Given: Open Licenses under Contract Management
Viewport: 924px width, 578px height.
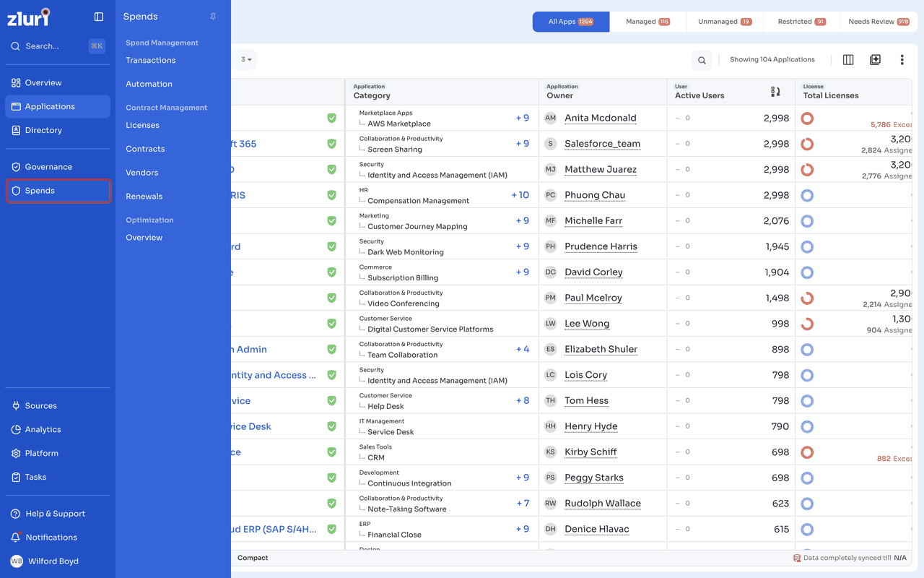Looking at the screenshot, I should [143, 125].
